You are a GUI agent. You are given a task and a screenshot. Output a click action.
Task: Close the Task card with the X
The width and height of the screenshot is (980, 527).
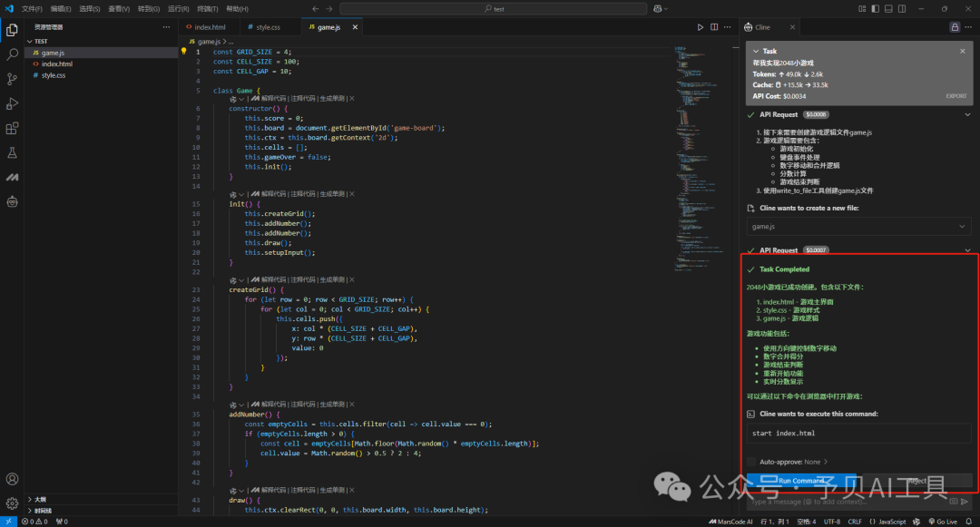coord(963,51)
